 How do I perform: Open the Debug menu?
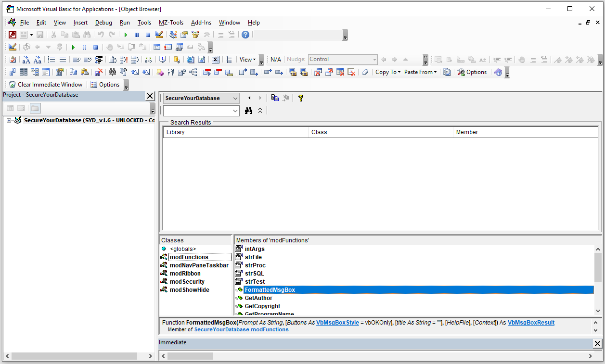click(x=103, y=23)
